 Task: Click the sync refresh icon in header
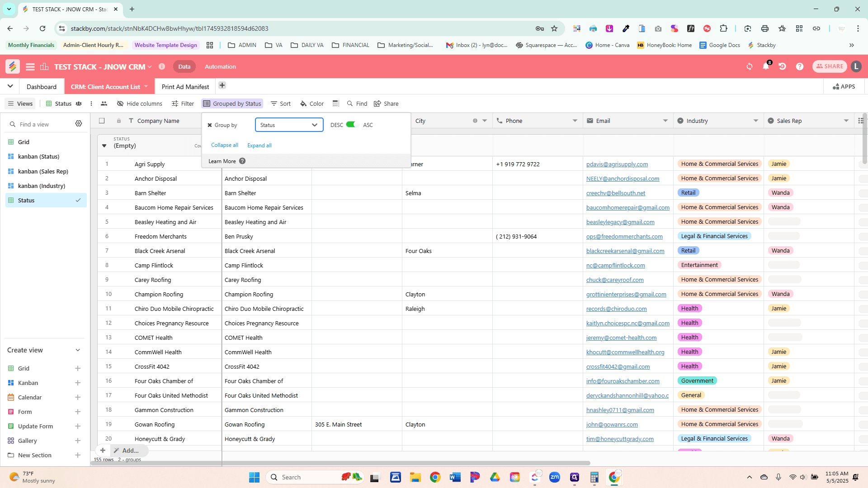click(x=750, y=66)
